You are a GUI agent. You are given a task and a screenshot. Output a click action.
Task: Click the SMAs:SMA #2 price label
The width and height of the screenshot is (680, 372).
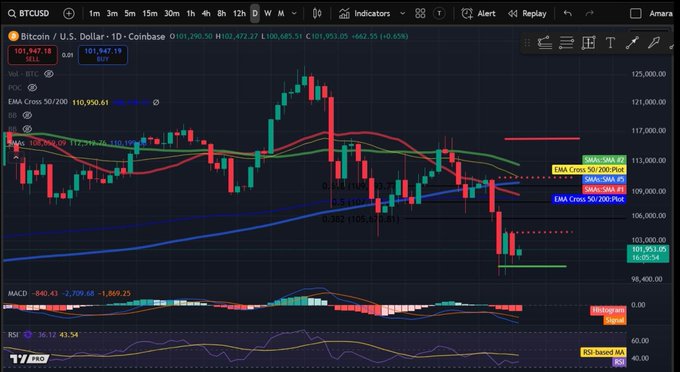point(604,160)
